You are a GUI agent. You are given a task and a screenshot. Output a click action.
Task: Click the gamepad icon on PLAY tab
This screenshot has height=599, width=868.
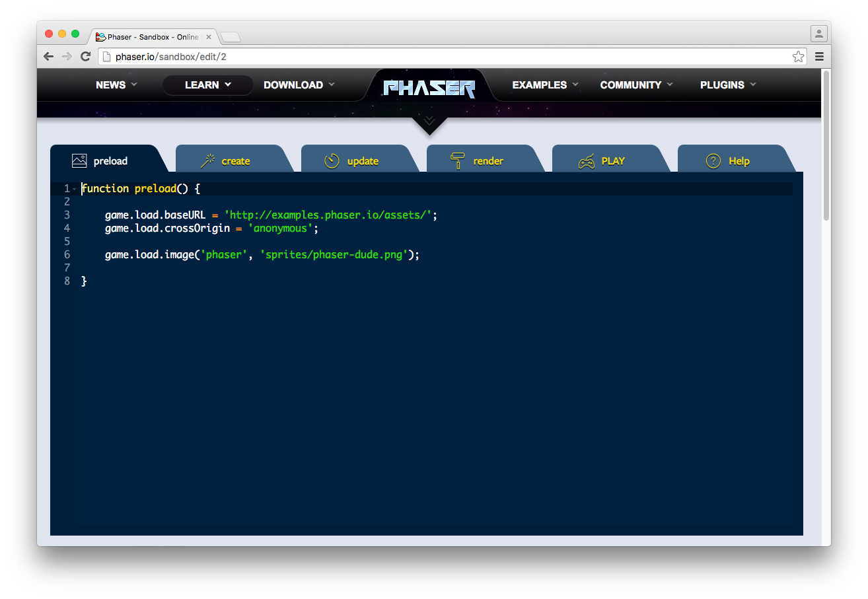pos(586,161)
